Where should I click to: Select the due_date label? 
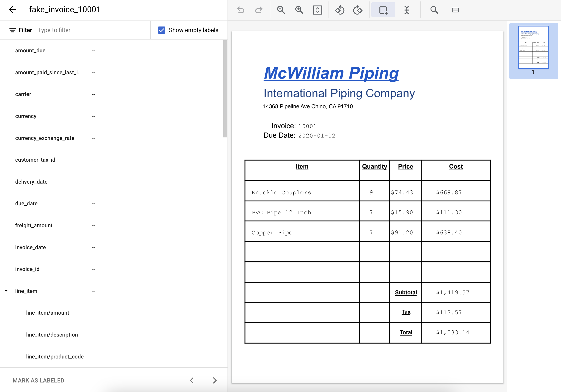[26, 203]
